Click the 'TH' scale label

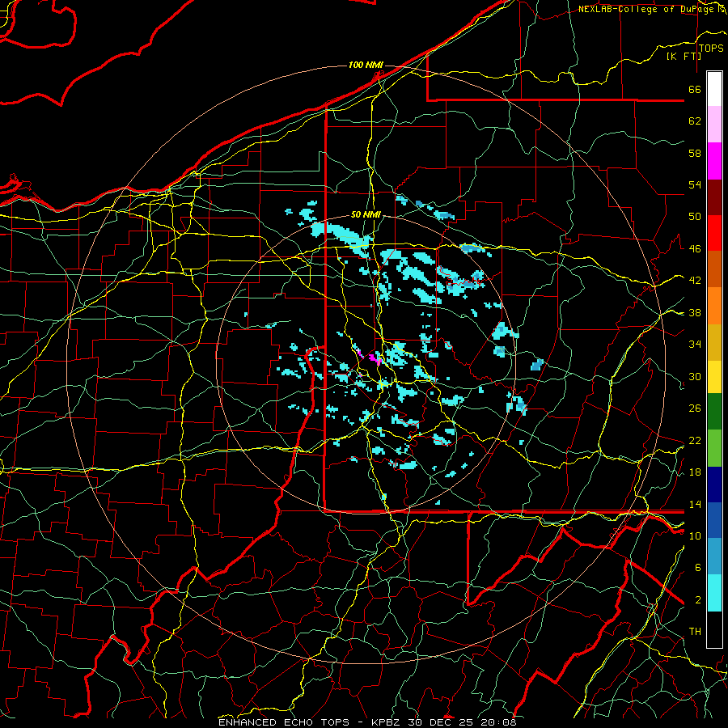(695, 632)
